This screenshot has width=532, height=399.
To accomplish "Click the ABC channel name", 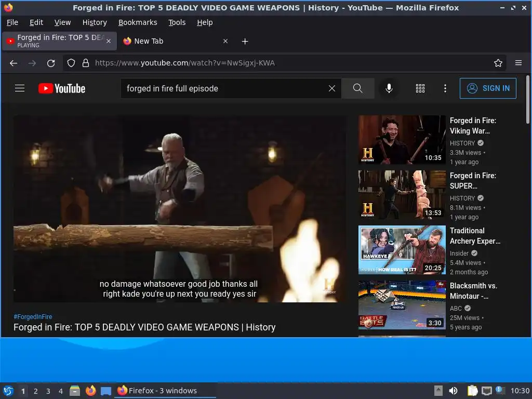I will point(456,308).
